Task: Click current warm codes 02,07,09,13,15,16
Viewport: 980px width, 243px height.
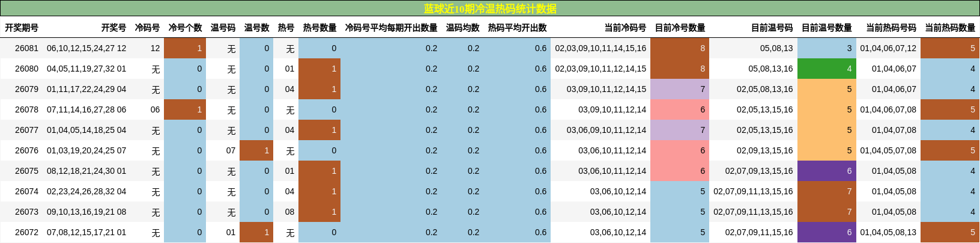Action: pyautogui.click(x=759, y=171)
